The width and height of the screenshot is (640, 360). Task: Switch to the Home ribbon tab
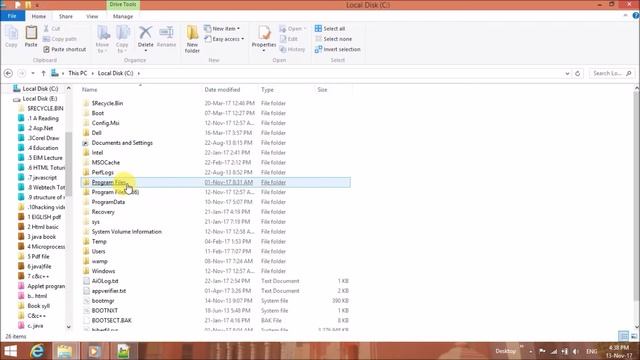pyautogui.click(x=39, y=16)
